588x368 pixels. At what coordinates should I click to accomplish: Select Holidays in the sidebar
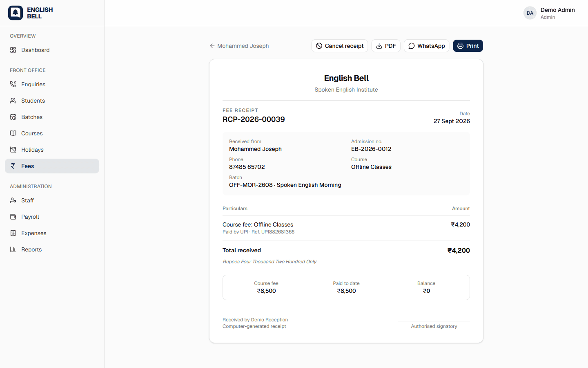[52, 150]
